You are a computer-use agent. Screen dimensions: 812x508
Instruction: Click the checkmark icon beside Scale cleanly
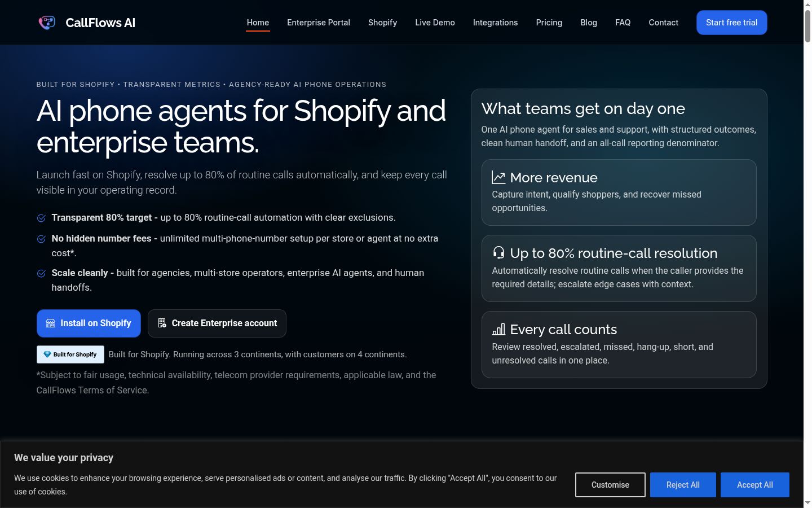(x=41, y=273)
